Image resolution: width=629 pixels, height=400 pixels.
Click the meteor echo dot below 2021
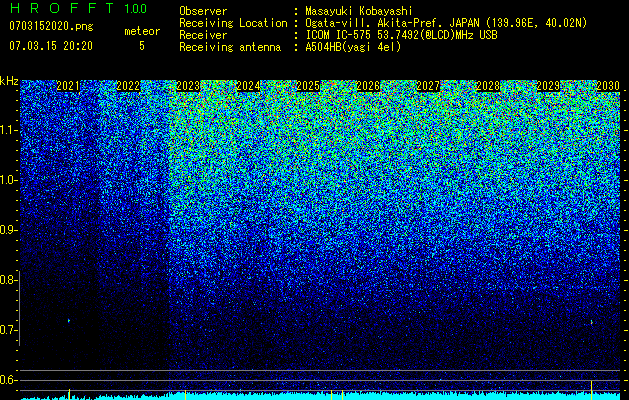pos(69,321)
